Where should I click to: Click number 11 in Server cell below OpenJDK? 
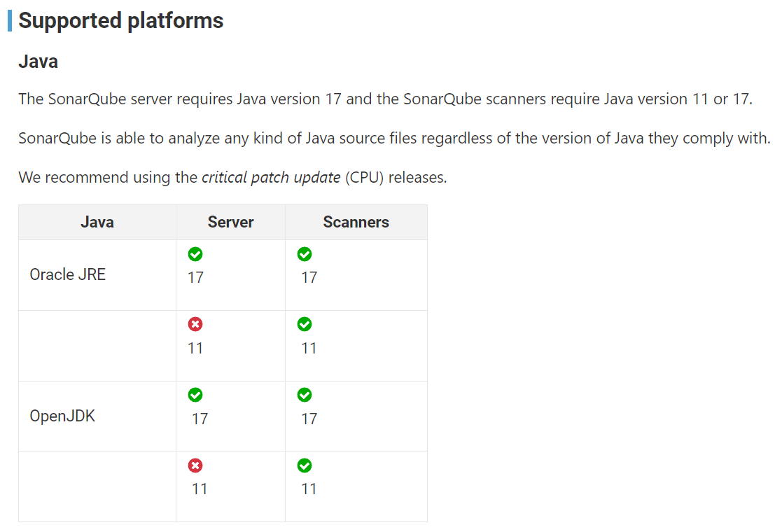point(200,489)
